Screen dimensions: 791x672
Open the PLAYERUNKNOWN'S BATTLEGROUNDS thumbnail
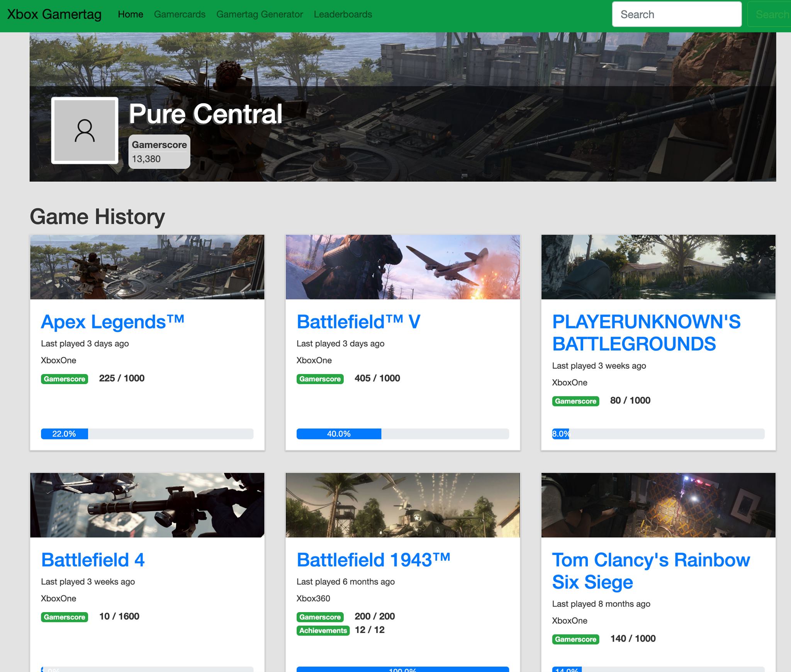[x=659, y=267]
